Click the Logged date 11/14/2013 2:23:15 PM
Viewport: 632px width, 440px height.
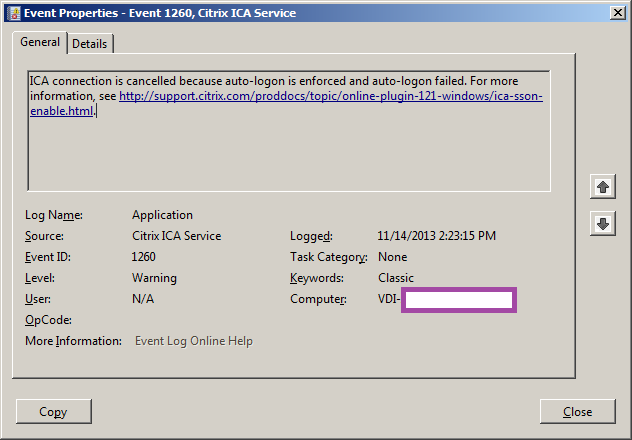436,236
